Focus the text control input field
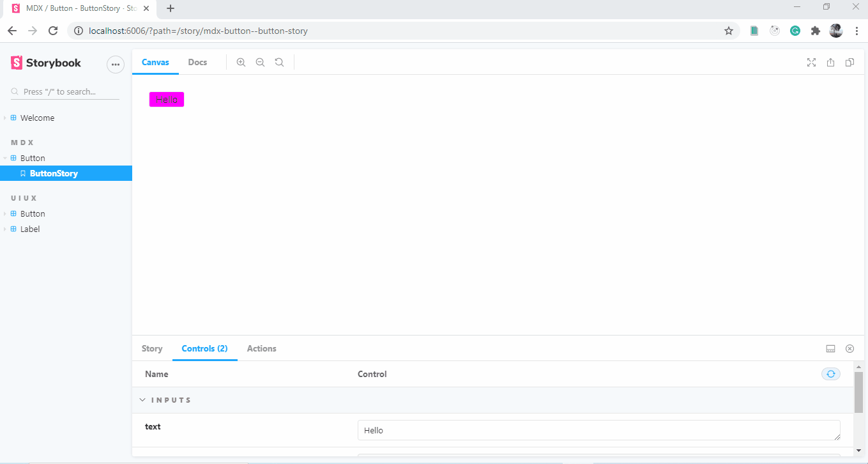This screenshot has width=868, height=464. pyautogui.click(x=598, y=429)
